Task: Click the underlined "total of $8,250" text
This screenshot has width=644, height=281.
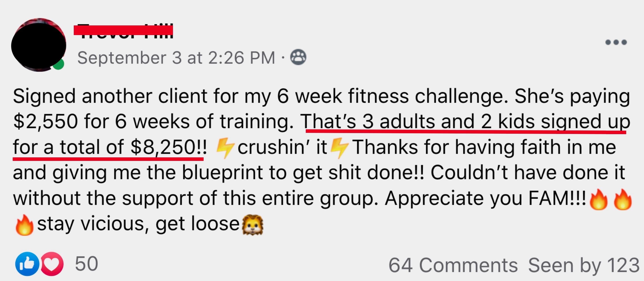Action: point(128,147)
